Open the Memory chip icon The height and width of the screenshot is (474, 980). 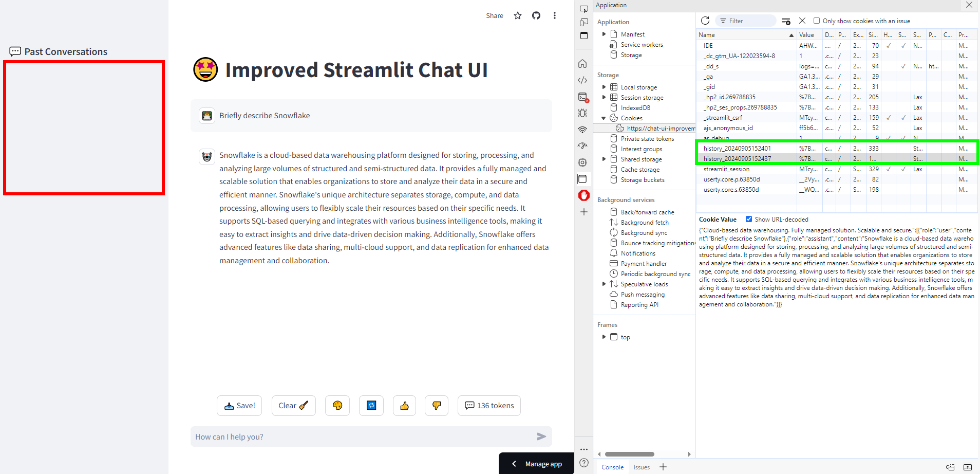pos(582,162)
